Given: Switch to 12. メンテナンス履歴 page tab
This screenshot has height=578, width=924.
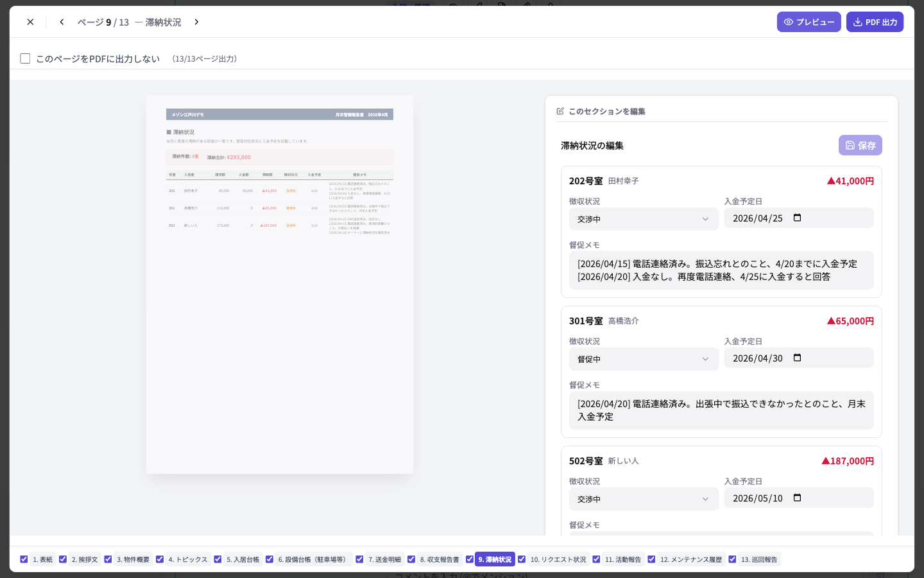Looking at the screenshot, I should click(x=691, y=559).
